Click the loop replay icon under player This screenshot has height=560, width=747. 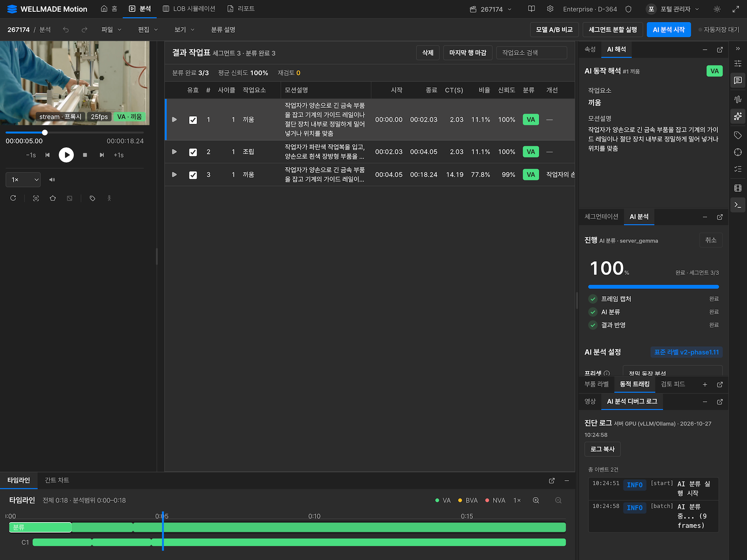[x=13, y=198]
